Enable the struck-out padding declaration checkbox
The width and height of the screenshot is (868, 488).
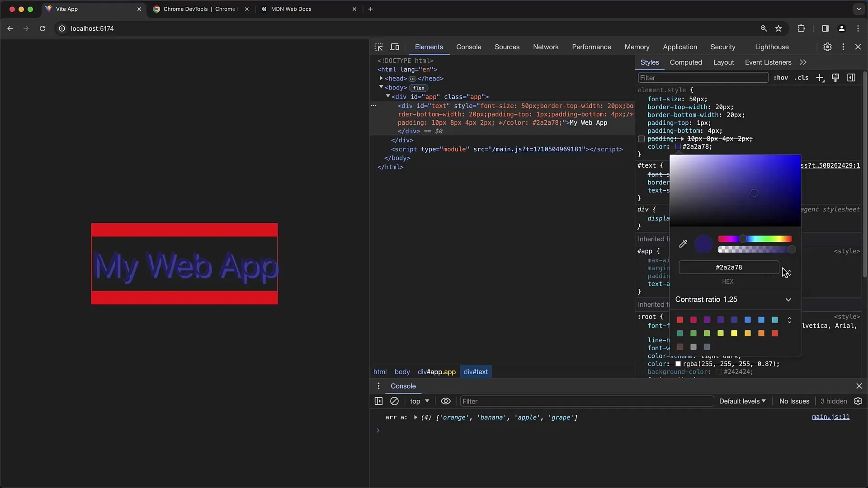point(641,139)
